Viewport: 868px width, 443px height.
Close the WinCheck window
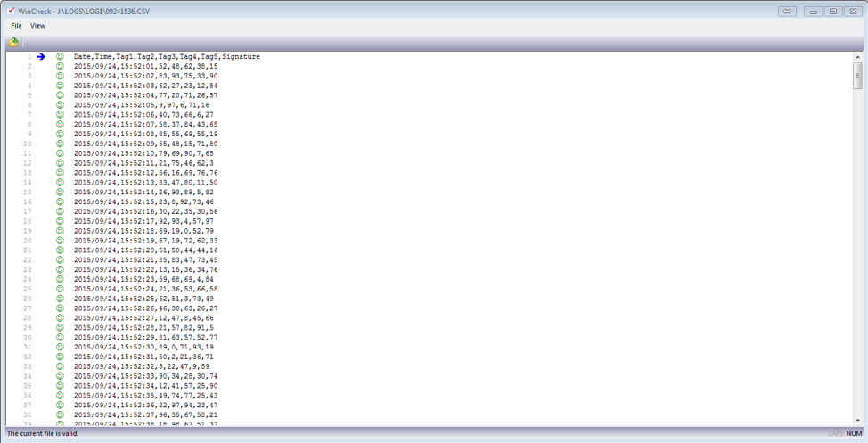pyautogui.click(x=853, y=11)
